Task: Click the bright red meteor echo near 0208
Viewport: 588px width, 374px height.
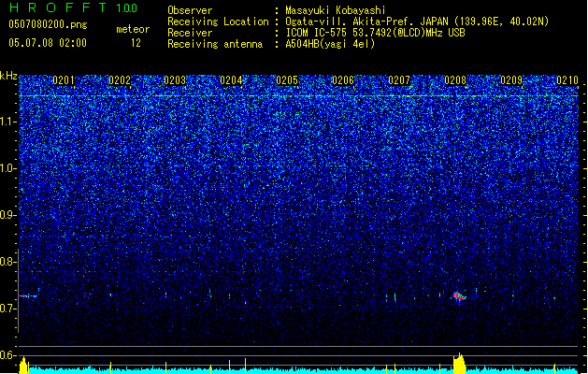Action: click(458, 296)
